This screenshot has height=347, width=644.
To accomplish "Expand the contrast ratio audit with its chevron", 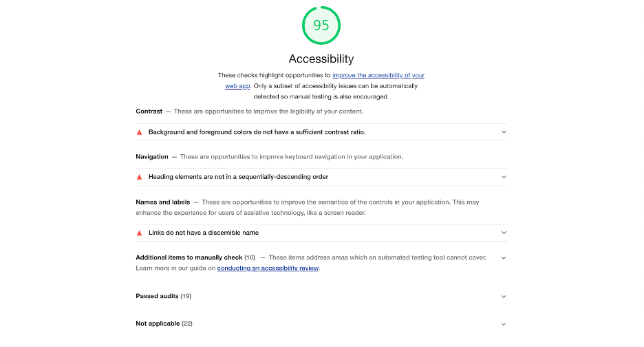I will point(504,132).
